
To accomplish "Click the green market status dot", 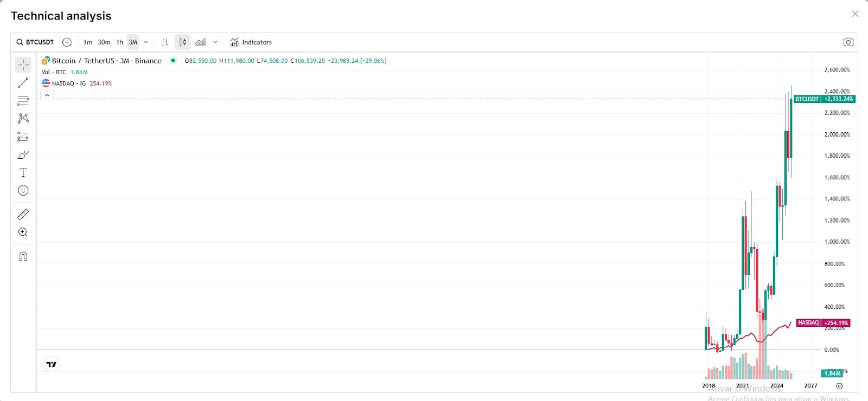I will coord(173,61).
